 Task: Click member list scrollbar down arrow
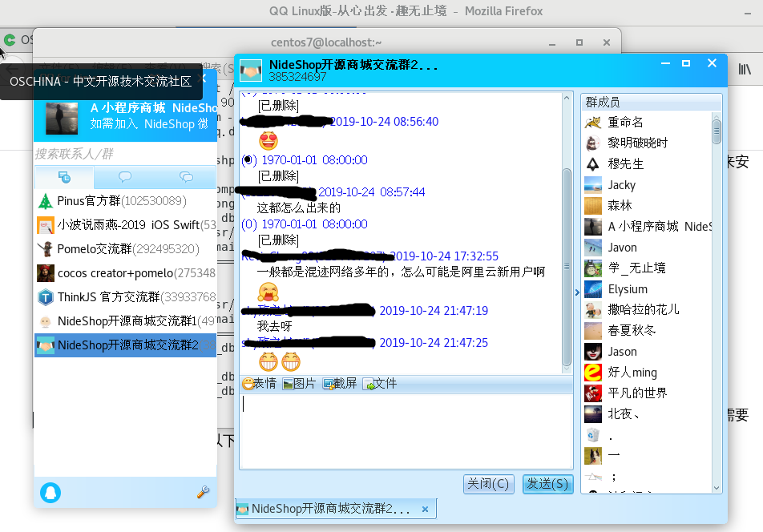[x=717, y=488]
